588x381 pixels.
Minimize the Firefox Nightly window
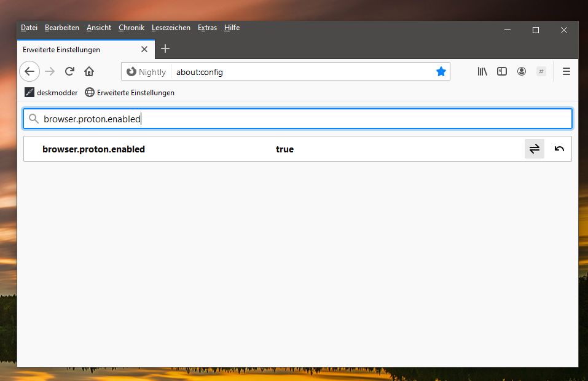tap(508, 30)
